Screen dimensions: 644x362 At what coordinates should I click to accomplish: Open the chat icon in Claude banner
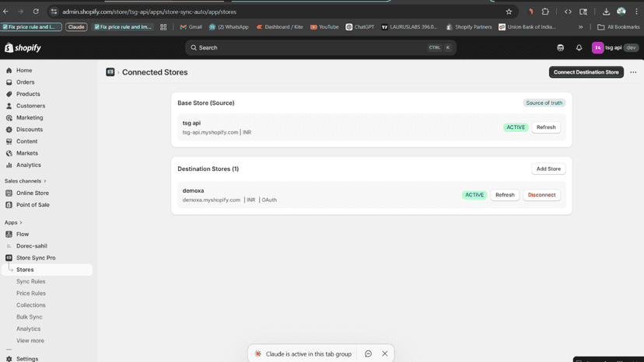(368, 353)
